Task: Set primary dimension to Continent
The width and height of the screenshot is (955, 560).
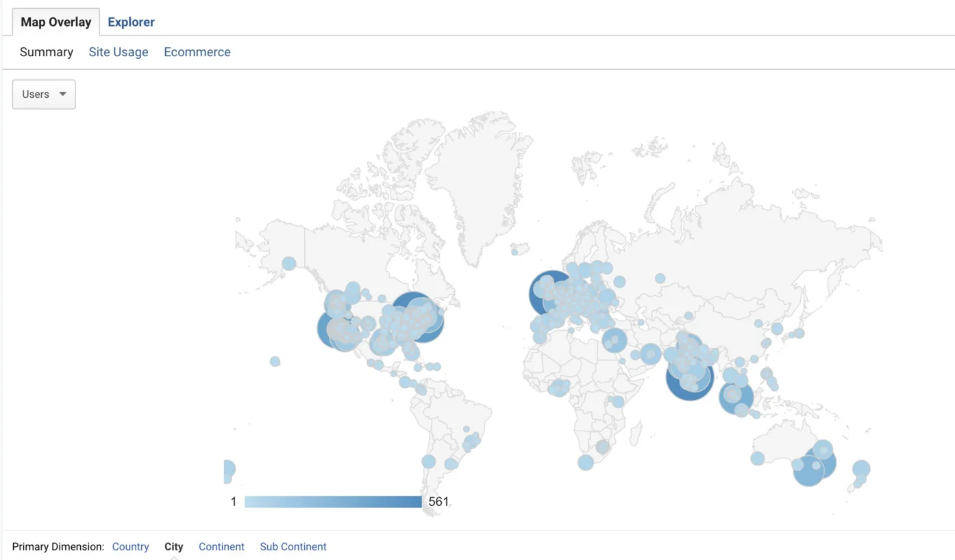Action: point(221,546)
